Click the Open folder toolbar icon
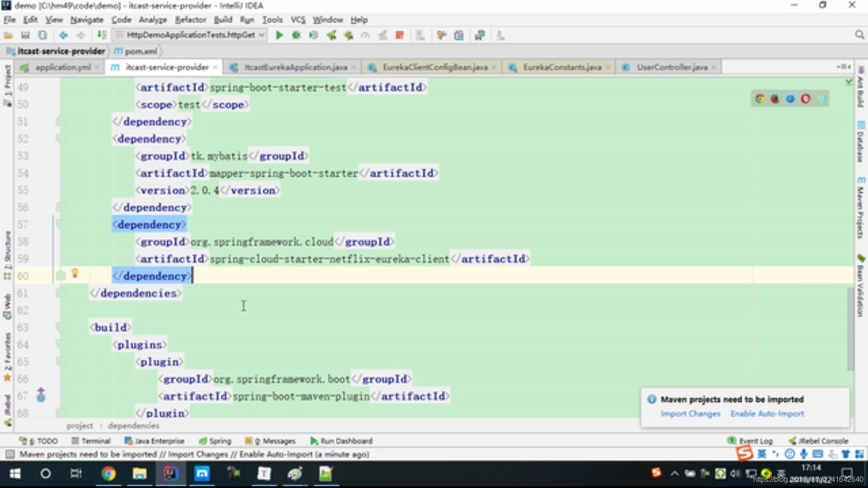 (x=8, y=35)
